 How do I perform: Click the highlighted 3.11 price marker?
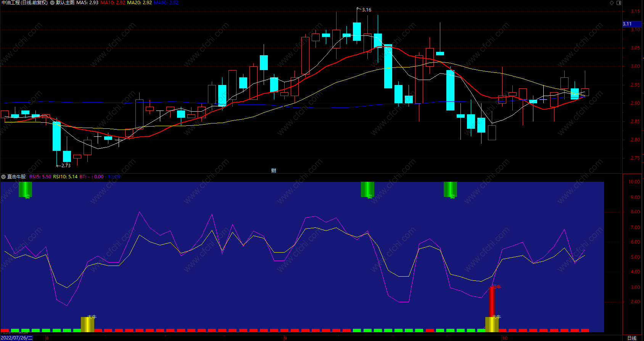coord(632,24)
